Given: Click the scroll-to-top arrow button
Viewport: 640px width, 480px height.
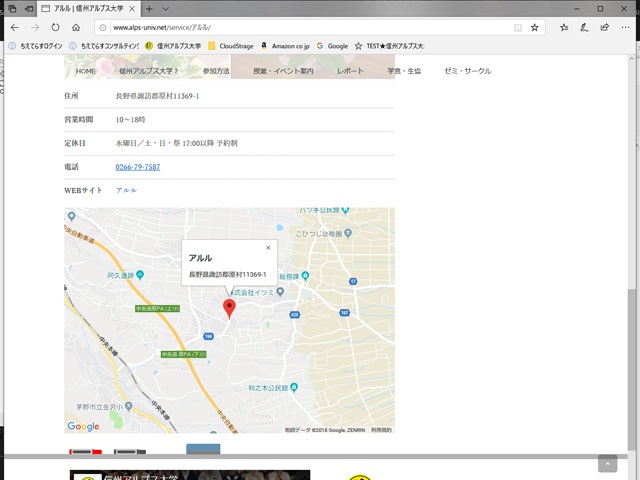Looking at the screenshot, I should 607,463.
